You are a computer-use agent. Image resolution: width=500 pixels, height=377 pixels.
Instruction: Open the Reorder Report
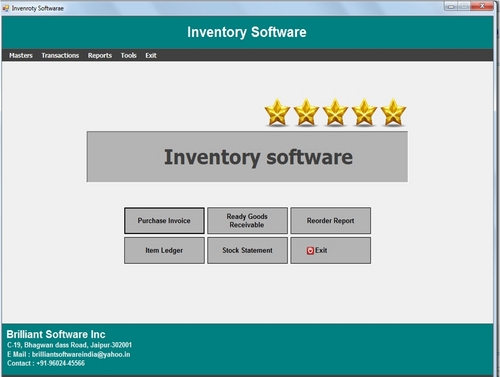point(330,221)
